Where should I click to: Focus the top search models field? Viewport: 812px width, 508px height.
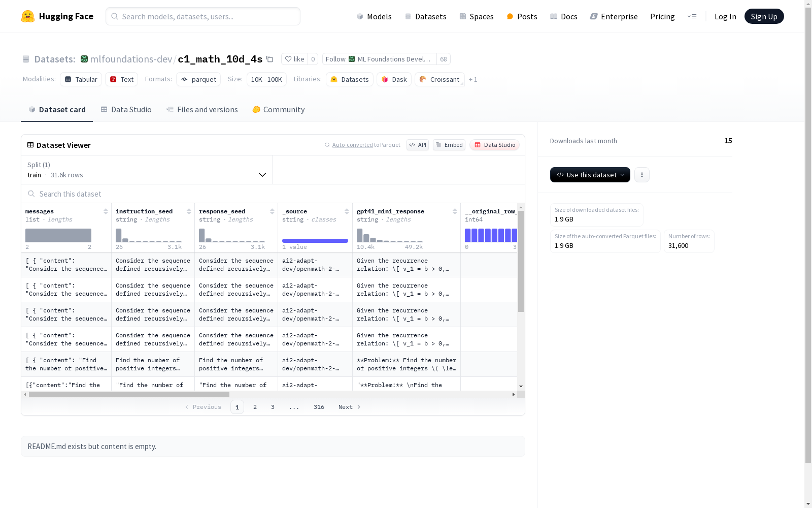203,16
